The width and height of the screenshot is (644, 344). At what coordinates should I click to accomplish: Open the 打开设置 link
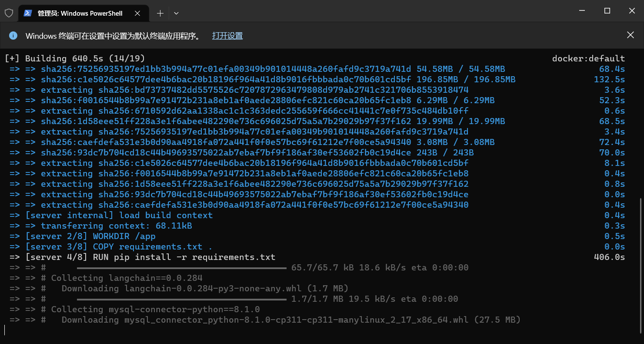pyautogui.click(x=227, y=36)
